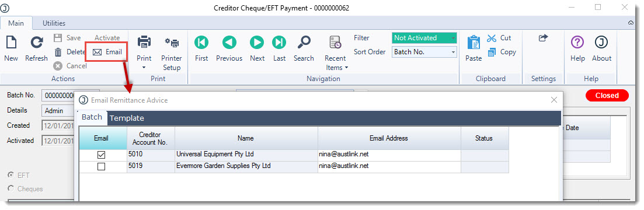Viewport: 644px width, 210px height.
Task: Open Help question mark icon
Action: 577,42
